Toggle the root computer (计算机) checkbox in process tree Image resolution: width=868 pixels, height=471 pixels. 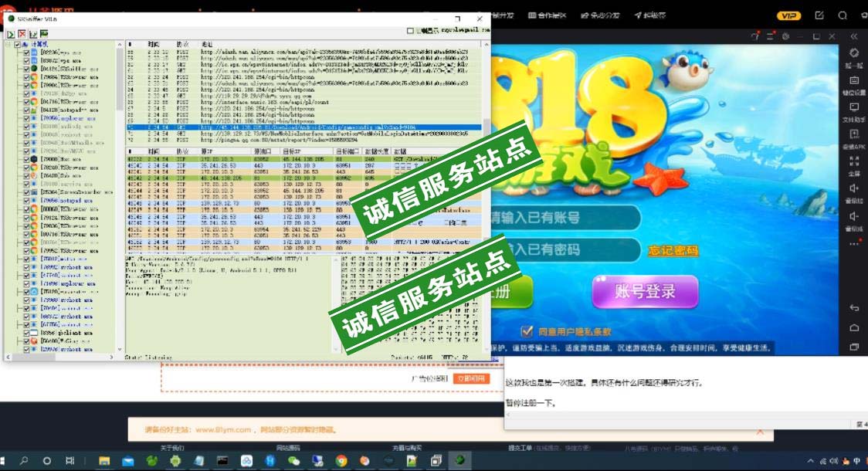click(17, 45)
